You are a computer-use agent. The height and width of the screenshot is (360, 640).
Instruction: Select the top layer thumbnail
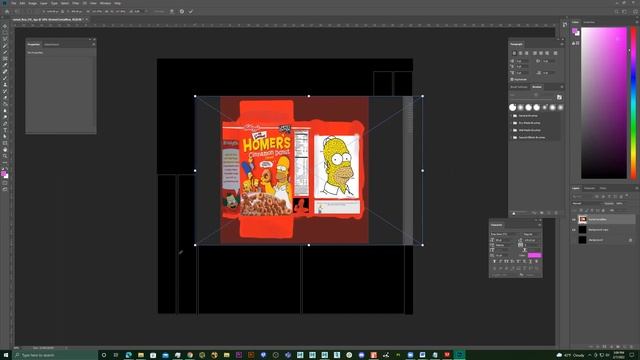click(582, 219)
